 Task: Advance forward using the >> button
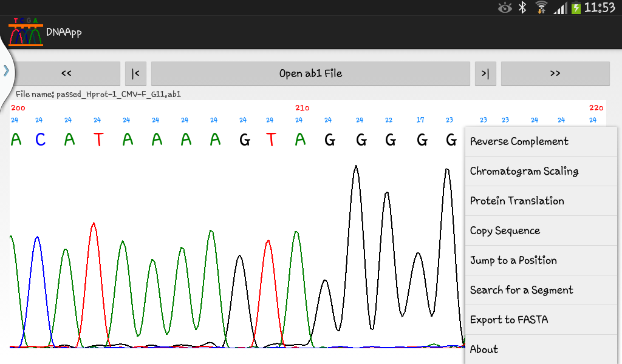[x=555, y=73]
